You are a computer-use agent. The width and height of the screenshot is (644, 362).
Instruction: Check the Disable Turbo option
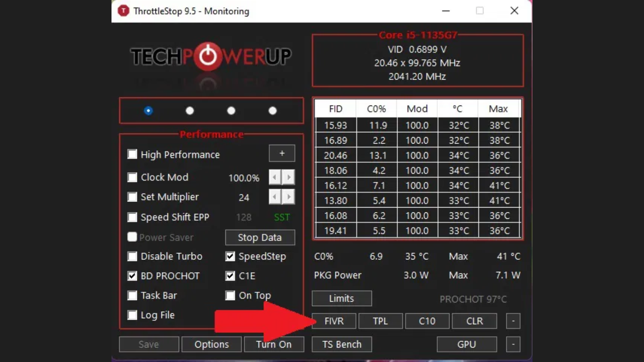(x=132, y=256)
